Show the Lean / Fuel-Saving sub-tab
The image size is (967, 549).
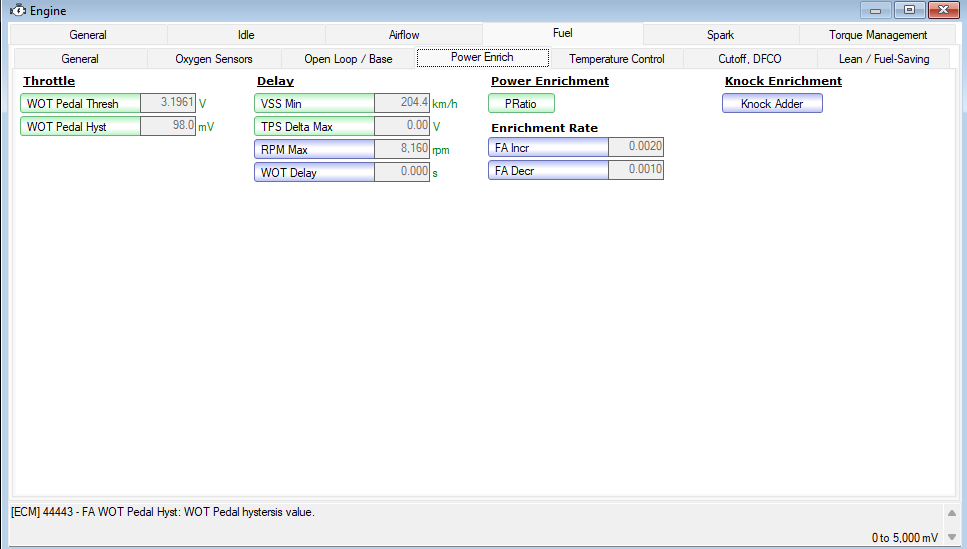[883, 59]
